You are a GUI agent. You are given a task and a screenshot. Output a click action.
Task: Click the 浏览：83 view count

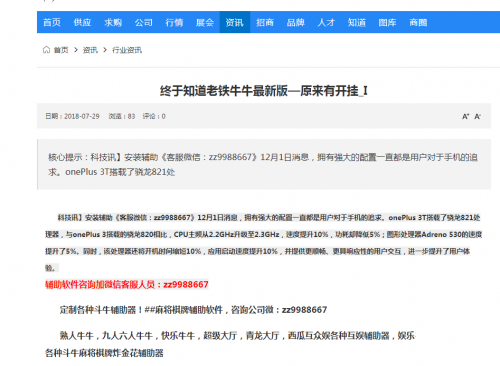click(122, 116)
